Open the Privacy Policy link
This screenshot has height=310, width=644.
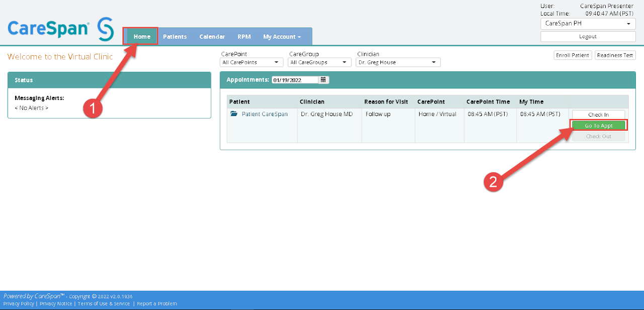click(19, 303)
